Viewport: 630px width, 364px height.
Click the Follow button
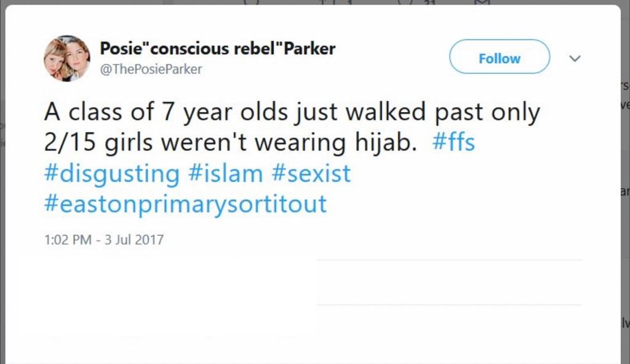point(499,58)
